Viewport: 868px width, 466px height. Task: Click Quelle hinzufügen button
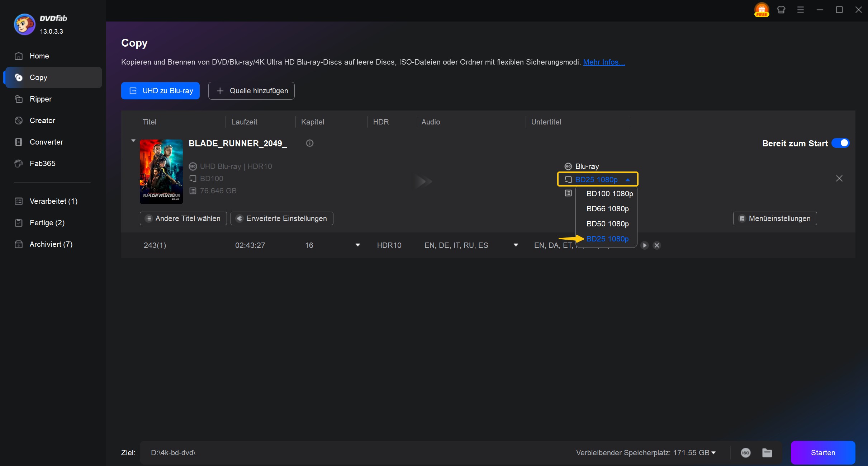(251, 91)
